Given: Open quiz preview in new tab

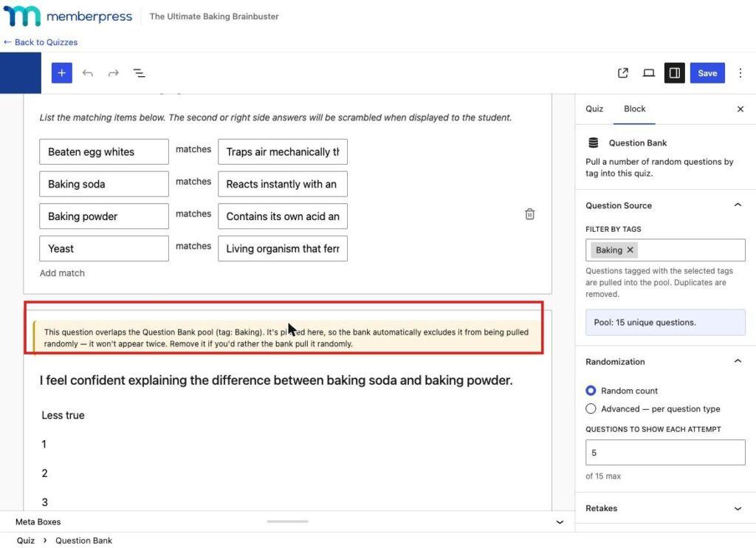Looking at the screenshot, I should [623, 73].
